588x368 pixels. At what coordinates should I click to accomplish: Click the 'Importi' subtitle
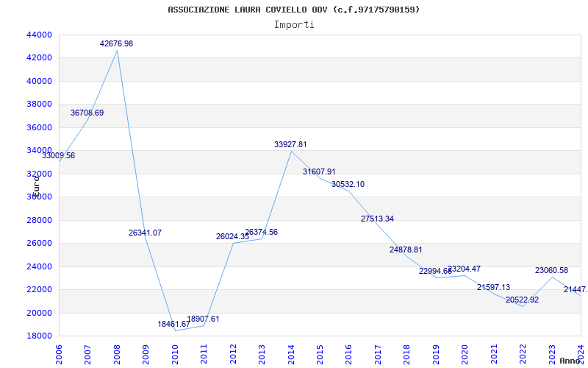294,25
